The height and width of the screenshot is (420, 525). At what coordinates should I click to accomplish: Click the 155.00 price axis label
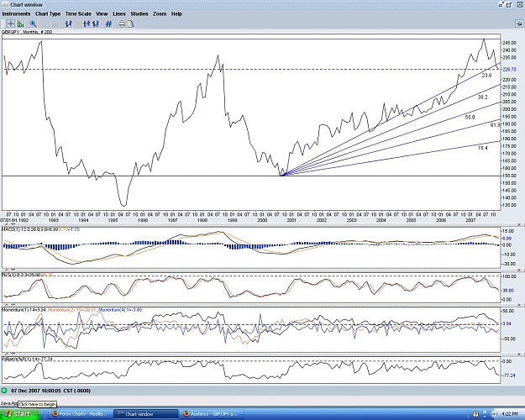509,176
